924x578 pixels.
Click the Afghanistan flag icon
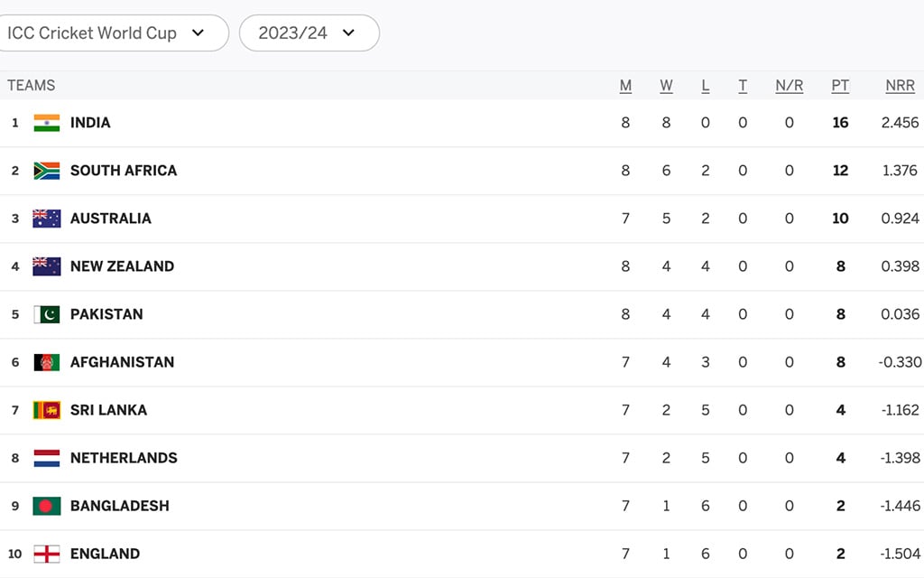pos(47,362)
